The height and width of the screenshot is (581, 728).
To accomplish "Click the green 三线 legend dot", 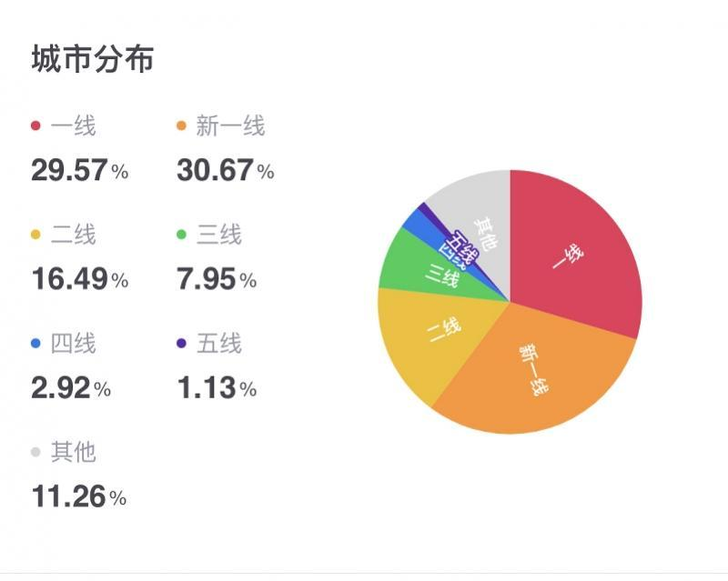I will 181,235.
